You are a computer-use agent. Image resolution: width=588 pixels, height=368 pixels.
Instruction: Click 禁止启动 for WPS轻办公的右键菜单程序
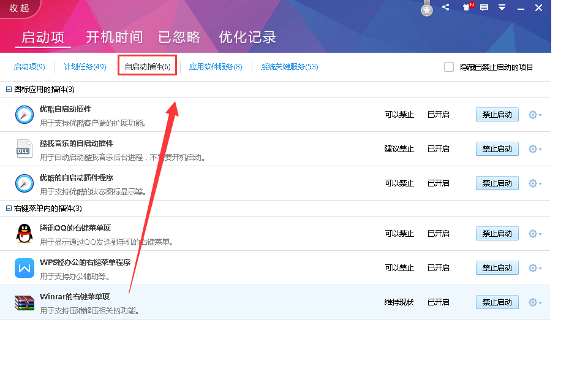pyautogui.click(x=497, y=268)
